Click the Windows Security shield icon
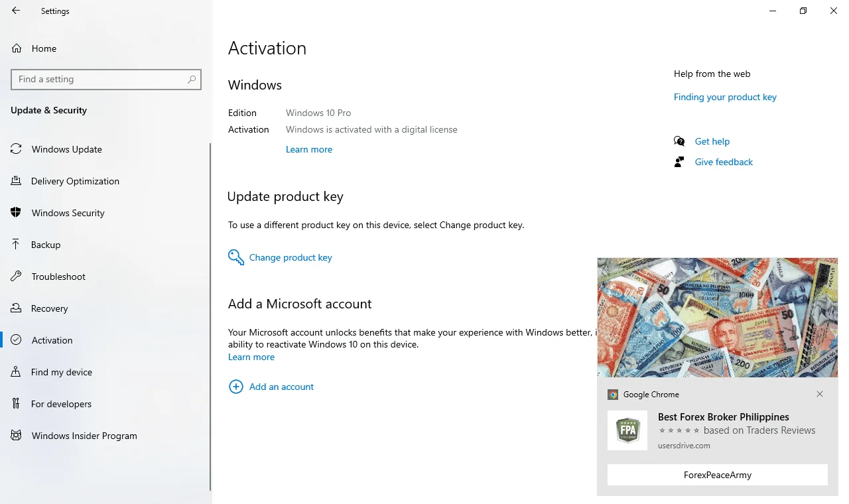The image size is (849, 504). [16, 213]
